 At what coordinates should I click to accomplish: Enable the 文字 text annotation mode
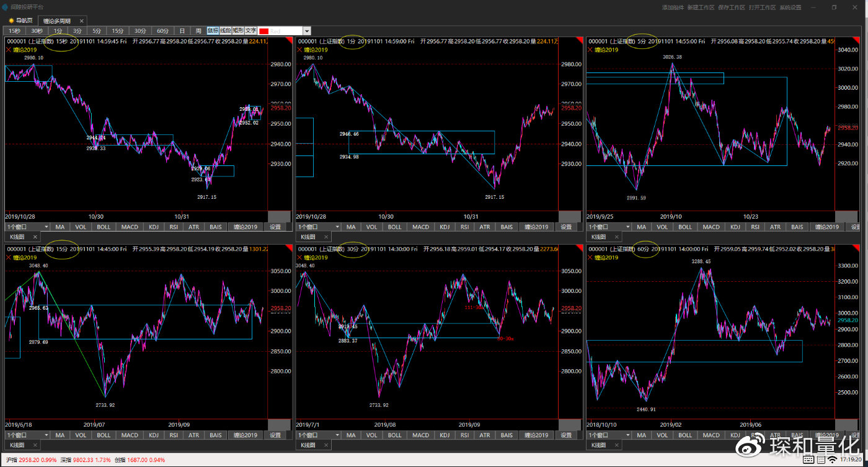[x=250, y=30]
